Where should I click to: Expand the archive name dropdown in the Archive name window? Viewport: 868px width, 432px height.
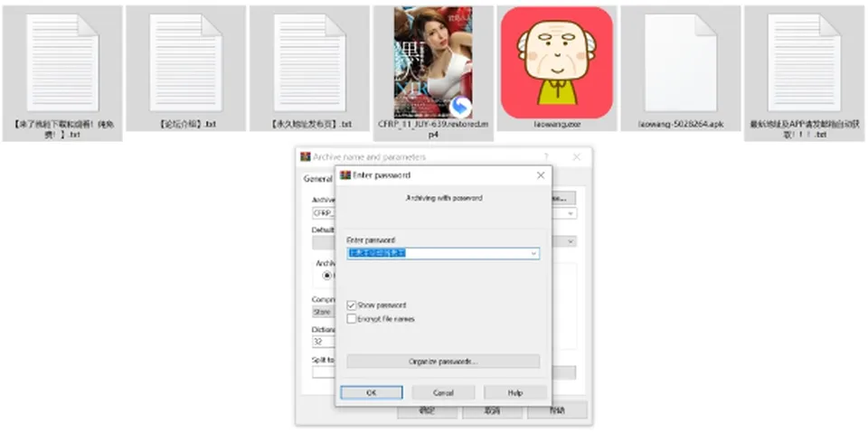[571, 213]
